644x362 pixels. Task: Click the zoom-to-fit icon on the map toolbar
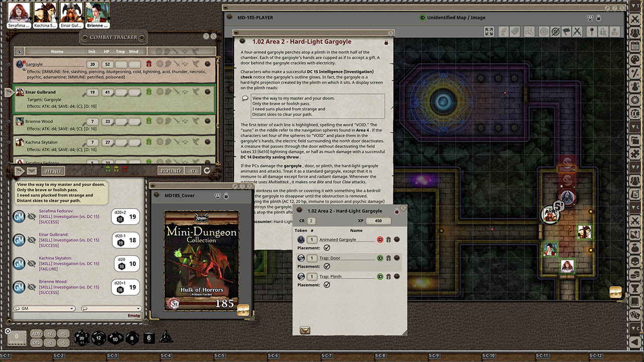[489, 31]
